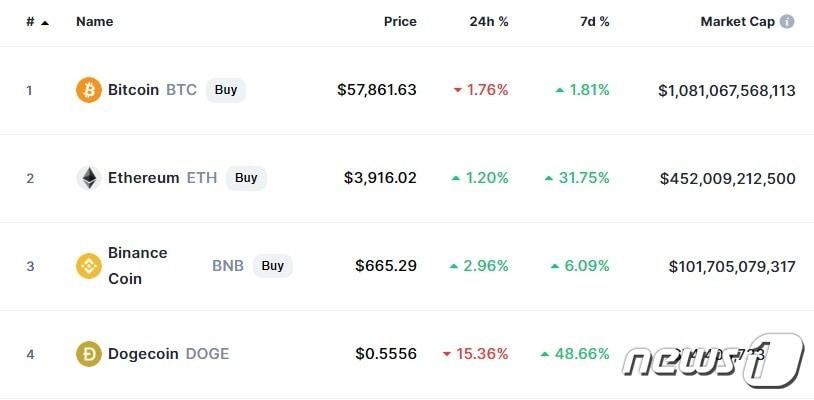Sort table by Name column
The height and width of the screenshot is (400, 814).
(x=94, y=22)
